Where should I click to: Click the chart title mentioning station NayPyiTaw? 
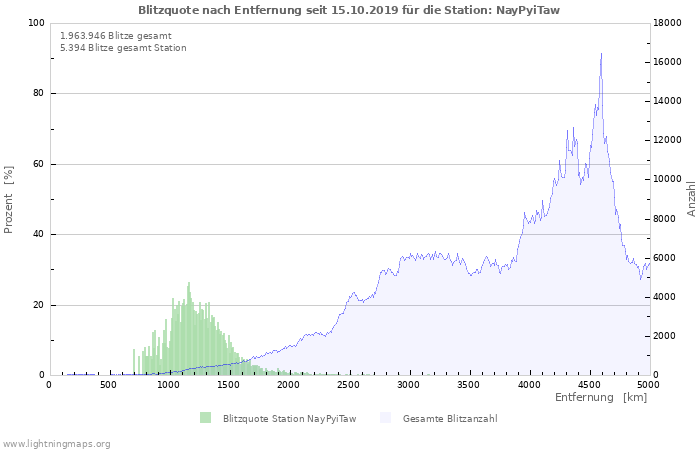[x=349, y=9]
